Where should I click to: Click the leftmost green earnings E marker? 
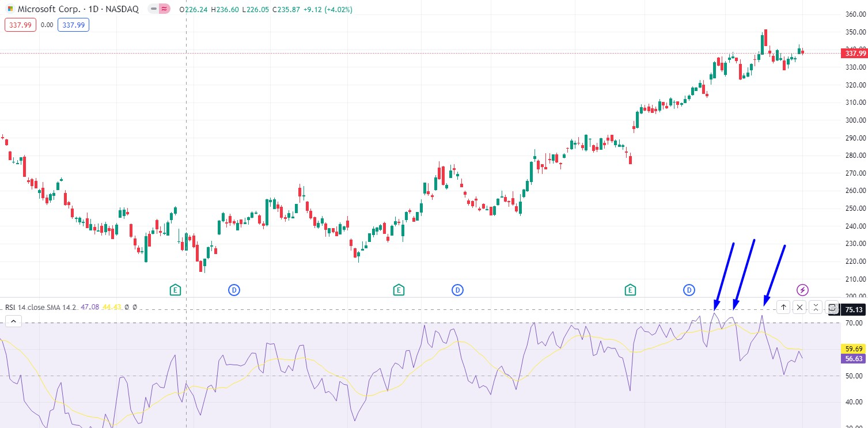pos(175,290)
